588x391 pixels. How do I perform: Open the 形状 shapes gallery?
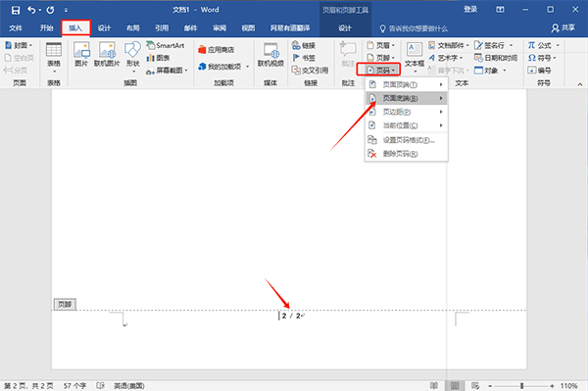point(132,57)
